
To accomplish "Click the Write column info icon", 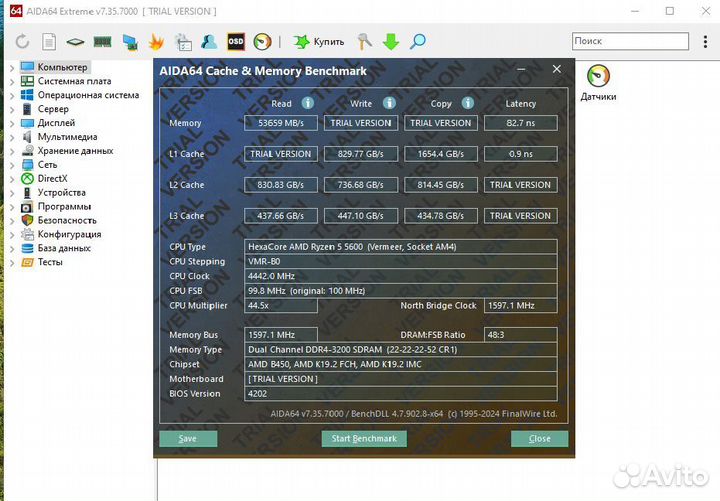I will coord(388,103).
